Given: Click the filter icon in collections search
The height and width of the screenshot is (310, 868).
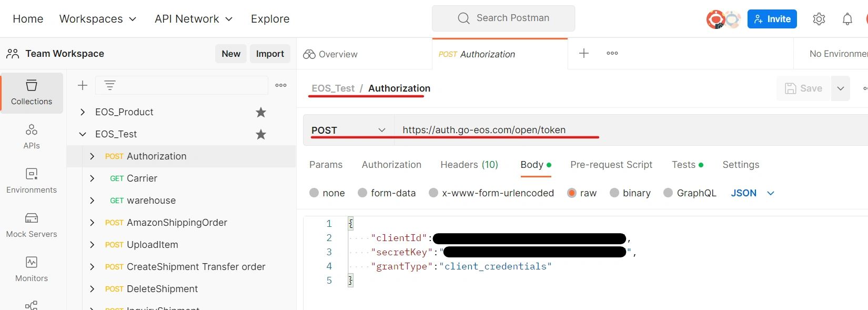Looking at the screenshot, I should pyautogui.click(x=109, y=85).
